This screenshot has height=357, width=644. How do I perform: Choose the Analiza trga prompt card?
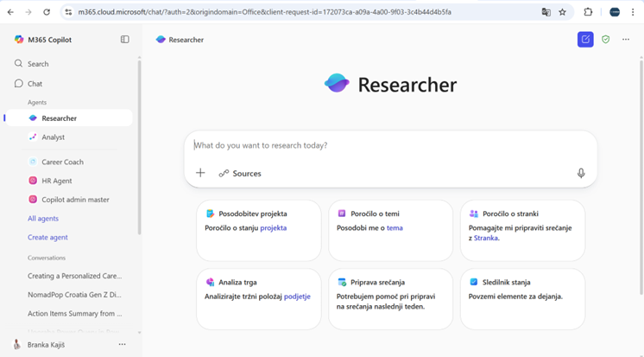[x=258, y=297]
